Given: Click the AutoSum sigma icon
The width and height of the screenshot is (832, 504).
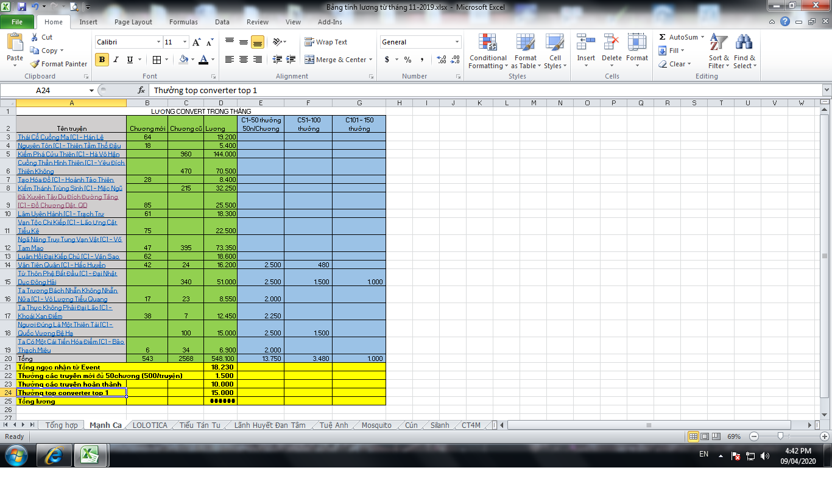Looking at the screenshot, I should [663, 37].
